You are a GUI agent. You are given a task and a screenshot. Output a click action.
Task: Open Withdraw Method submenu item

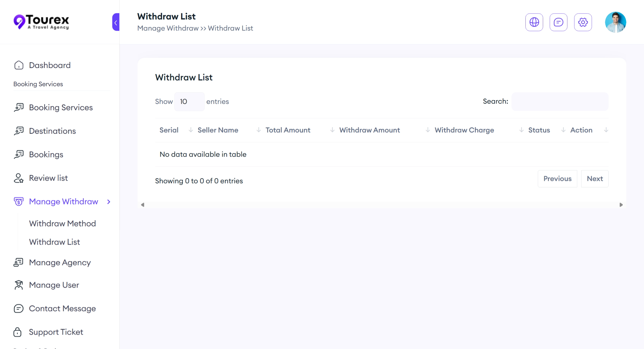[x=62, y=223]
